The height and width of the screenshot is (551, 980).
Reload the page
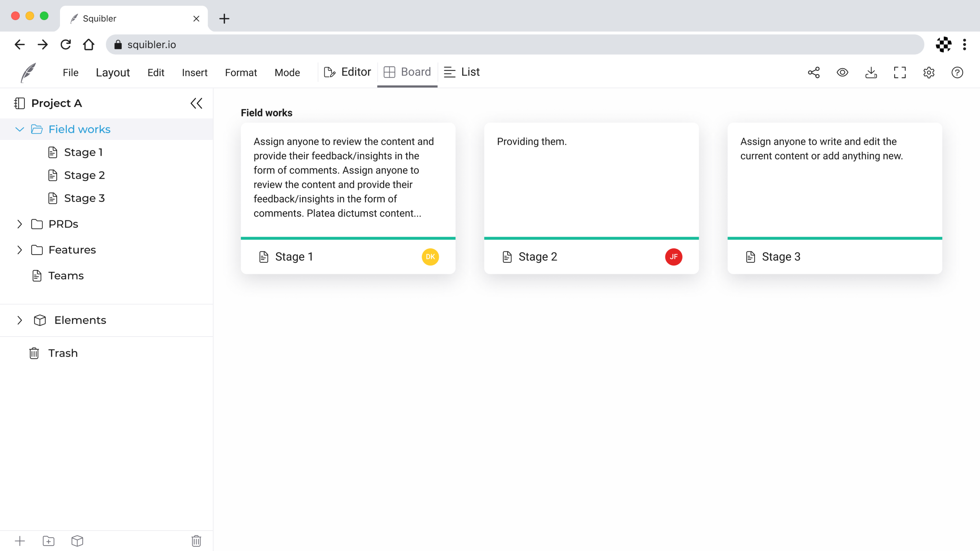(65, 45)
